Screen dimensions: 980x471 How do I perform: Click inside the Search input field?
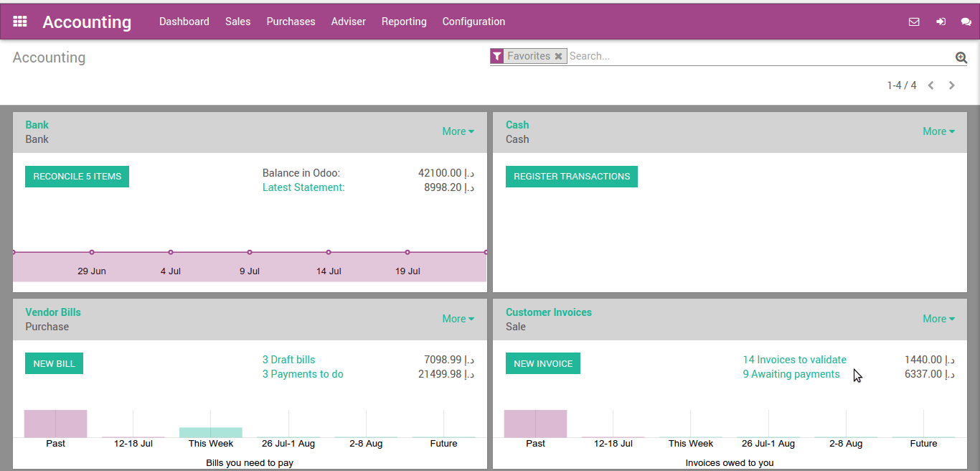tap(717, 55)
